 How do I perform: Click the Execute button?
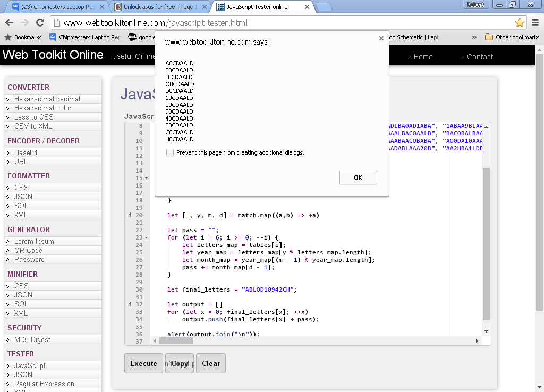point(143,363)
